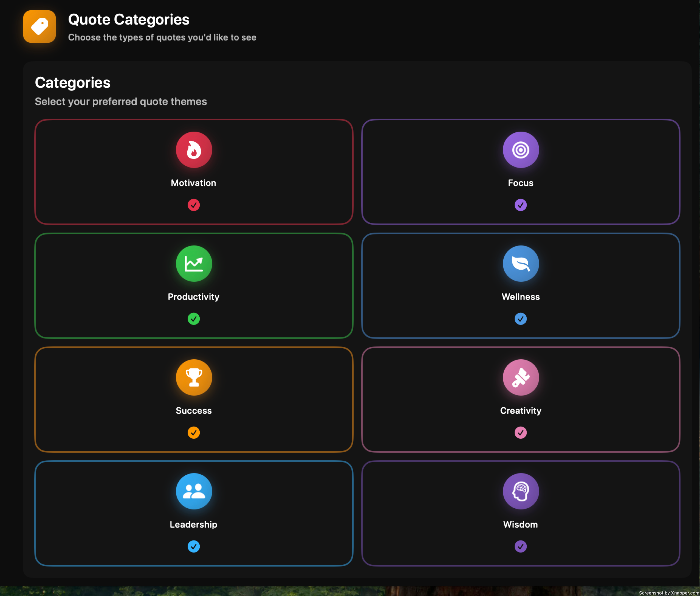This screenshot has height=596, width=700.
Task: Click the green Productivity chart icon
Action: pos(194,264)
